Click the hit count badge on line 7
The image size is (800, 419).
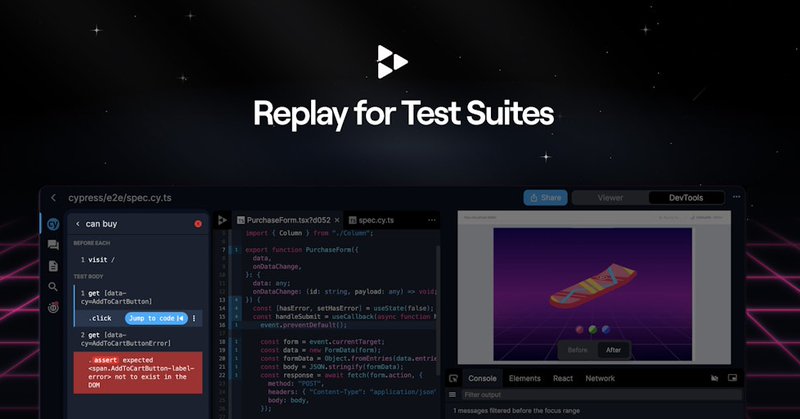(x=236, y=250)
